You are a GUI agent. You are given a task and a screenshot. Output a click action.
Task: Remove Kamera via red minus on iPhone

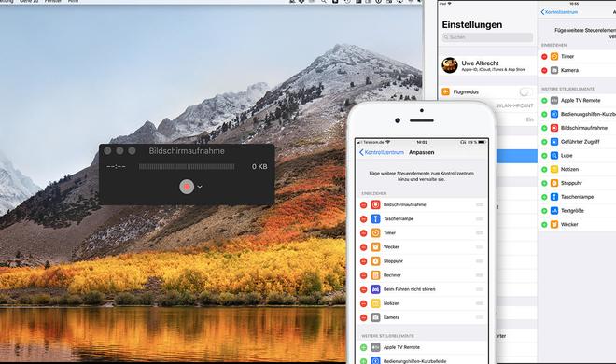tap(363, 317)
